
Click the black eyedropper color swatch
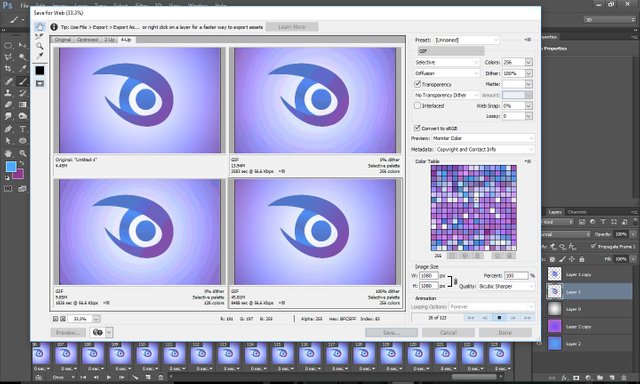pos(40,71)
